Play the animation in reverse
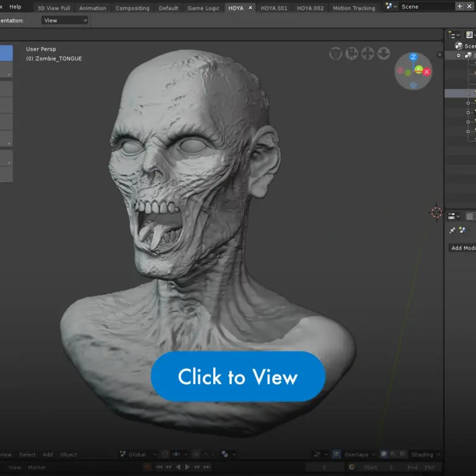The image size is (476, 476). tap(178, 467)
